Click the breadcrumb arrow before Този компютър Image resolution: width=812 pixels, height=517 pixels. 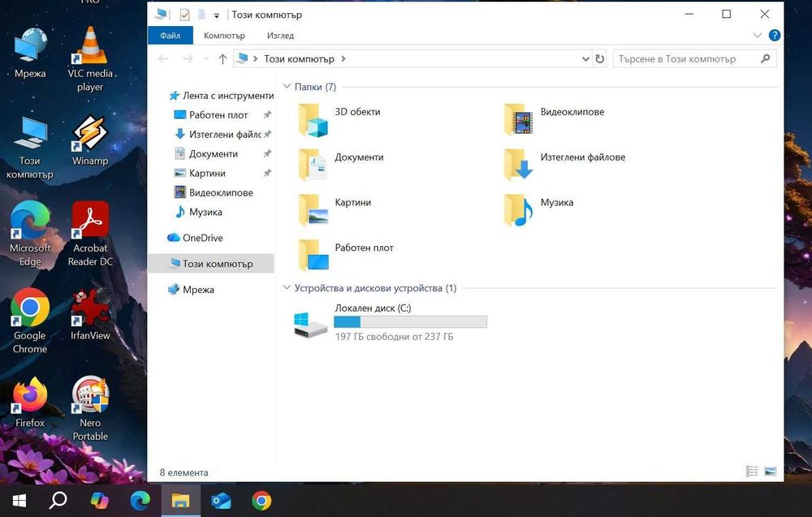pyautogui.click(x=255, y=59)
